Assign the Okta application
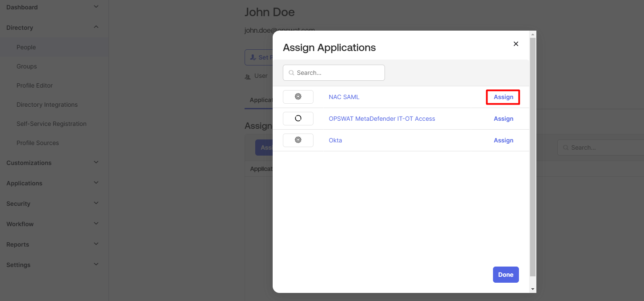Viewport: 644px width, 301px height. (503, 140)
